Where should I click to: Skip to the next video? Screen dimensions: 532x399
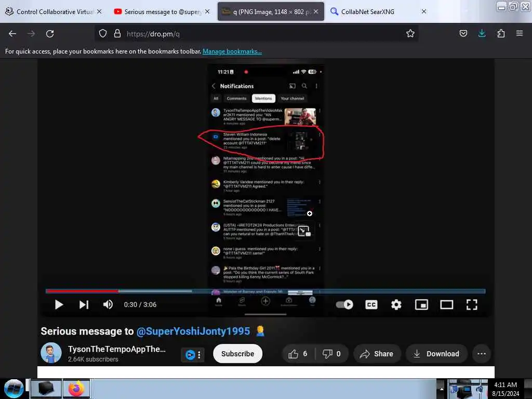coord(84,304)
